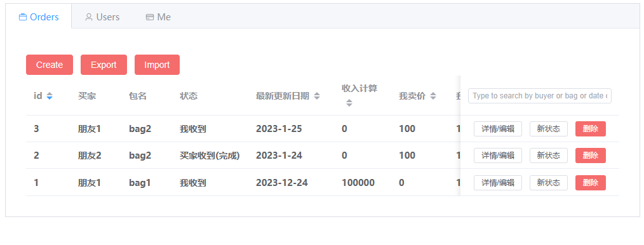Image resolution: width=644 pixels, height=245 pixels.
Task: Open 详情/编辑 for order id 1
Action: [498, 183]
